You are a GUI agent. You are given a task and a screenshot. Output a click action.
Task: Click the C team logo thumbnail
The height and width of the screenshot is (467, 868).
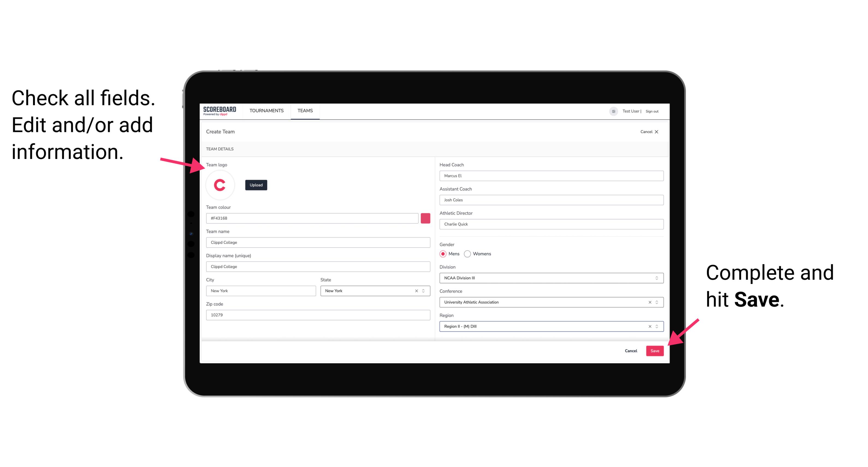pyautogui.click(x=220, y=185)
